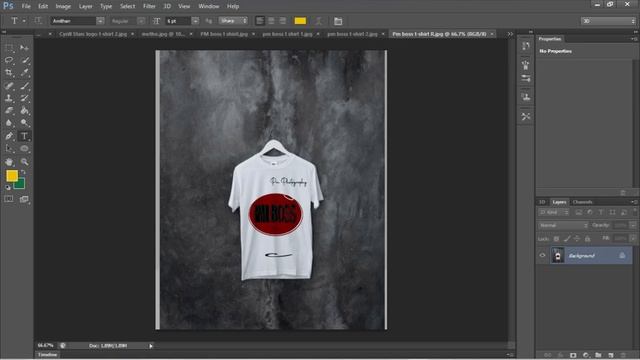Toggle lock image pixels
The width and height of the screenshot is (640, 360).
(x=567, y=239)
